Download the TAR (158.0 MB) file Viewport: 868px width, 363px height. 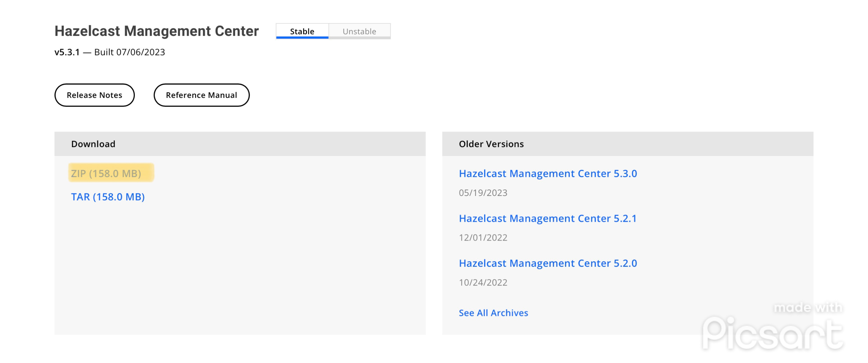[x=108, y=197]
